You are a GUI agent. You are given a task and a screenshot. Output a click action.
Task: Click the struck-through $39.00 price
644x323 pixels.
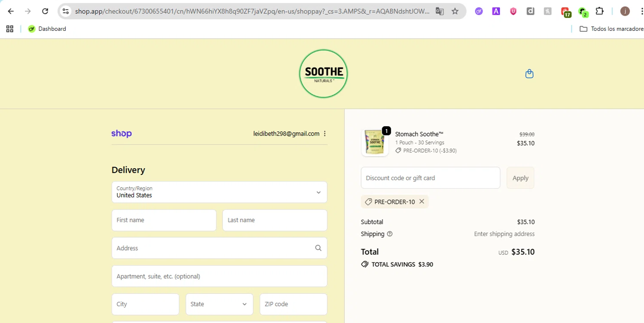pos(527,134)
